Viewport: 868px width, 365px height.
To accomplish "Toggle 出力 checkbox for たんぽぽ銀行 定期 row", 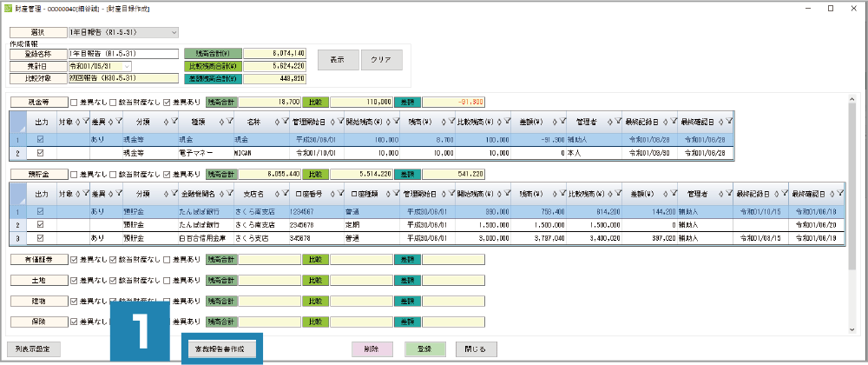I will pyautogui.click(x=40, y=224).
